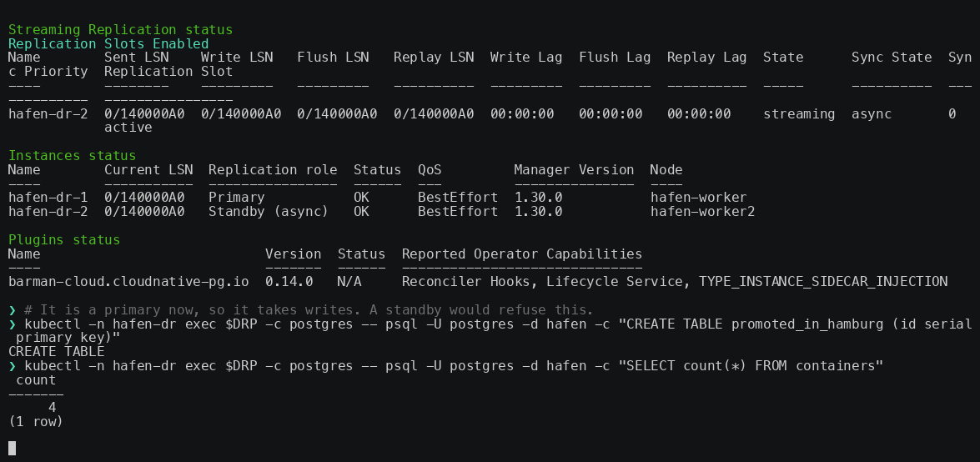
Task: Click the "Flush Lag" column header
Action: click(x=615, y=58)
